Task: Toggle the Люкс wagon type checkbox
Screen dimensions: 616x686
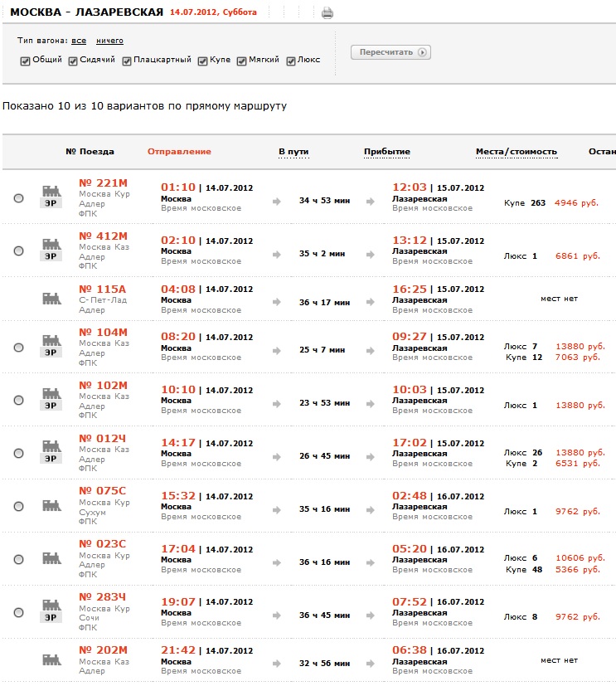Action: pyautogui.click(x=291, y=61)
